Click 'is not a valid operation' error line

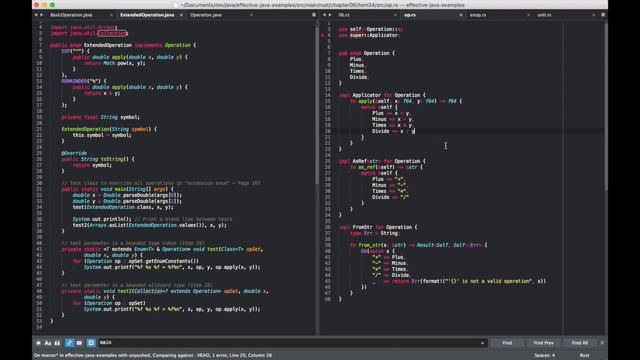(459, 281)
